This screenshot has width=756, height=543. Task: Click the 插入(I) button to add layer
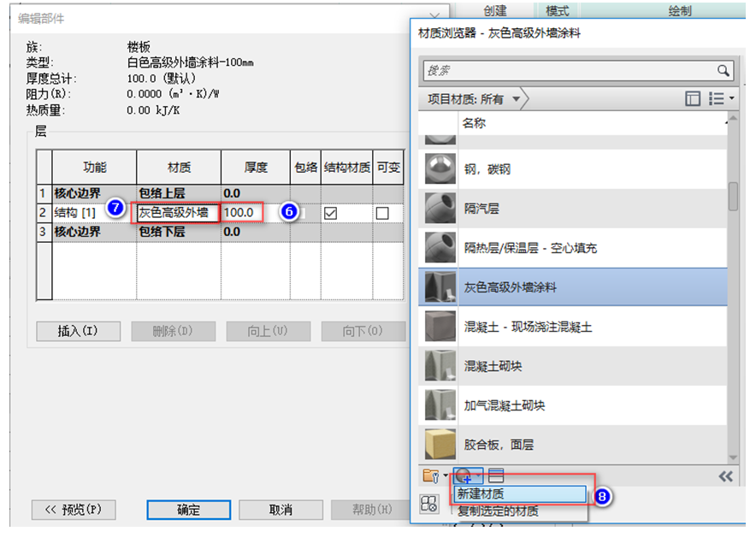click(x=79, y=331)
